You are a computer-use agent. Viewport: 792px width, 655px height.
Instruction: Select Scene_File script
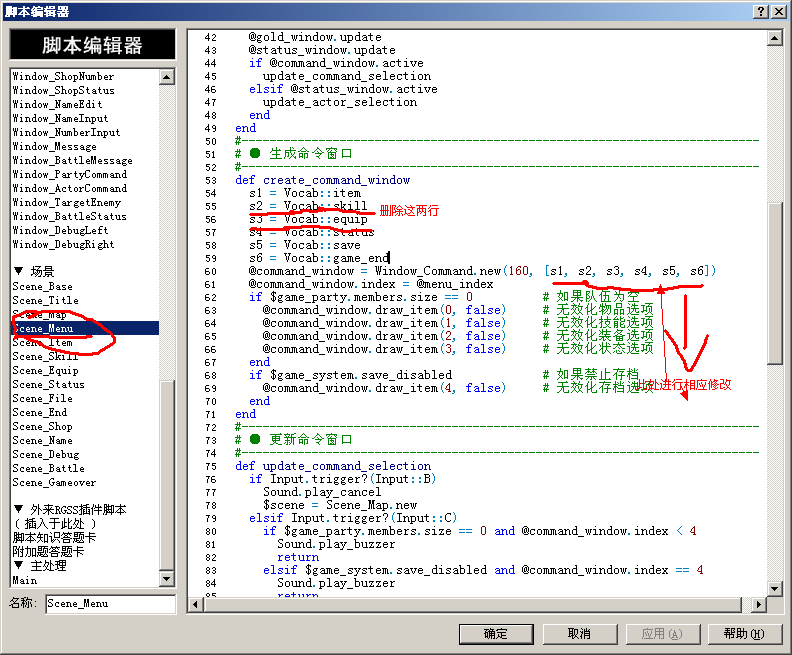(42, 398)
